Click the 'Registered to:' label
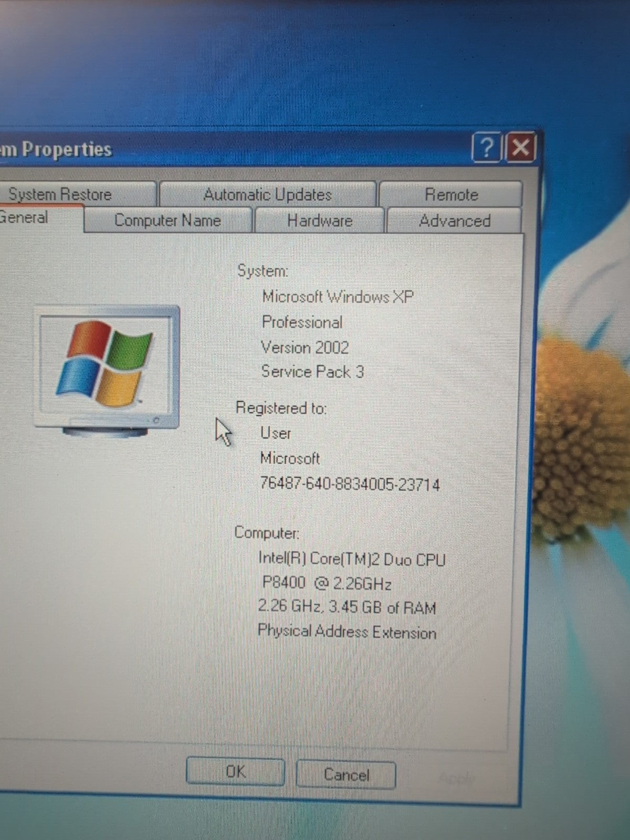The width and height of the screenshot is (630, 840). 281,408
